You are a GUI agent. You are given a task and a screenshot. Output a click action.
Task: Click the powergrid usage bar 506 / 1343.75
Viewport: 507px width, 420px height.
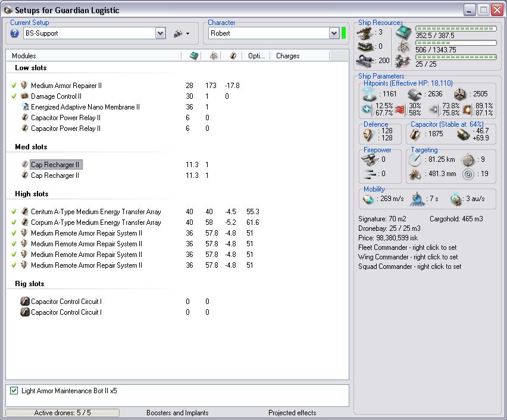click(456, 43)
